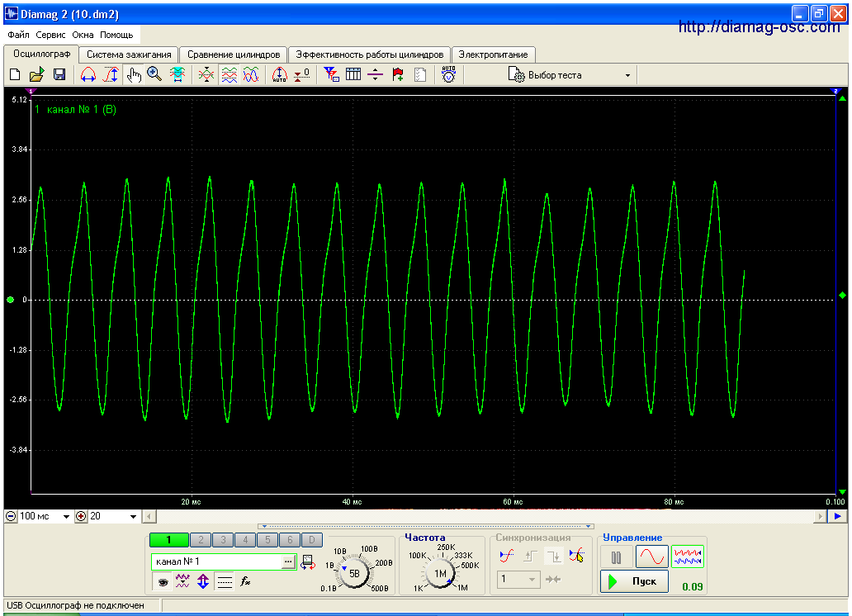This screenshot has height=616, width=852.
Task: Open the Сервис menu
Action: 50,35
